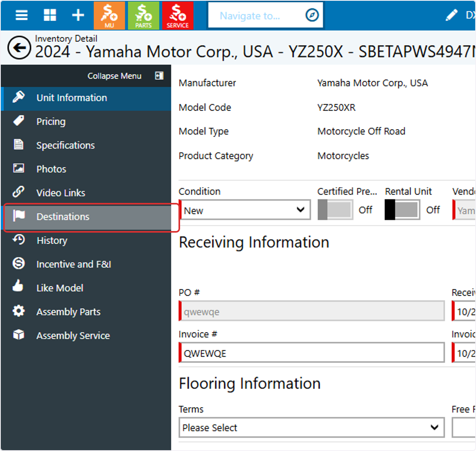This screenshot has width=476, height=451.
Task: Open the green PARTS icon
Action: click(x=143, y=15)
